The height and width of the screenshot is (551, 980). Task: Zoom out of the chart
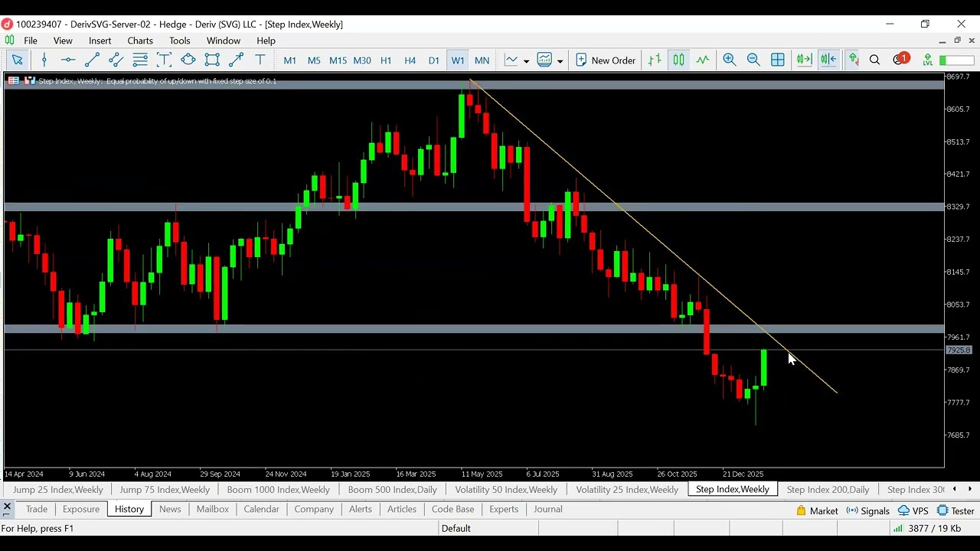(x=753, y=60)
